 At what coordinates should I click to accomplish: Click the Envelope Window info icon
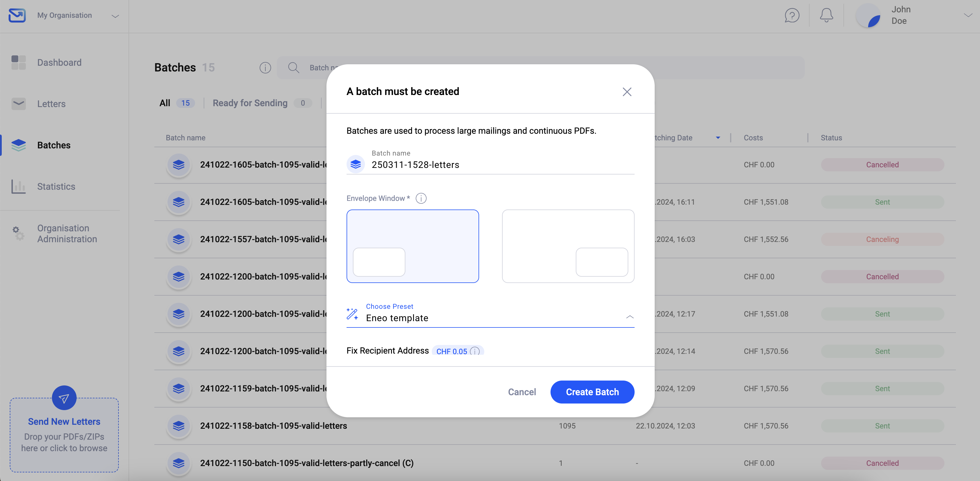point(421,198)
